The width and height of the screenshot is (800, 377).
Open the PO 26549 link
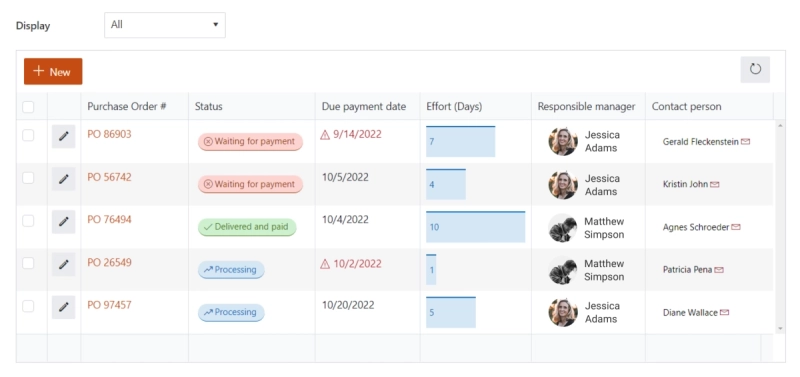[x=109, y=262]
